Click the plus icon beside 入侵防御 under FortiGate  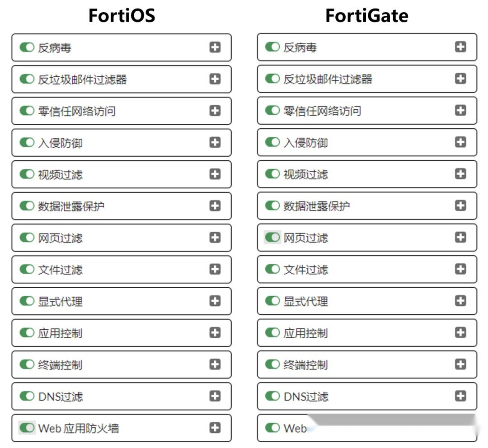(x=461, y=142)
